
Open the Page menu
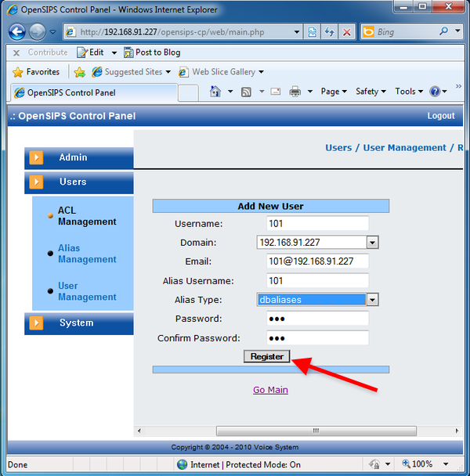pyautogui.click(x=334, y=92)
